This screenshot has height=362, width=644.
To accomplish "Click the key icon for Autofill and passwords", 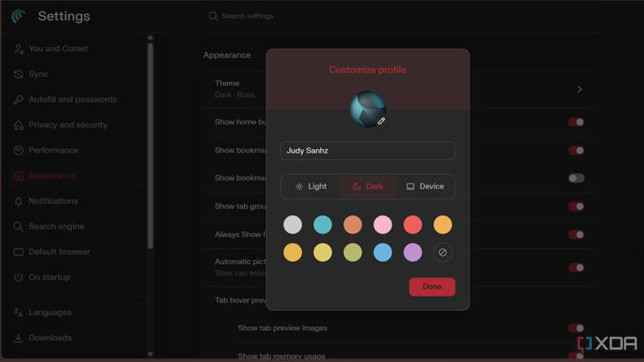I will pyautogui.click(x=18, y=100).
